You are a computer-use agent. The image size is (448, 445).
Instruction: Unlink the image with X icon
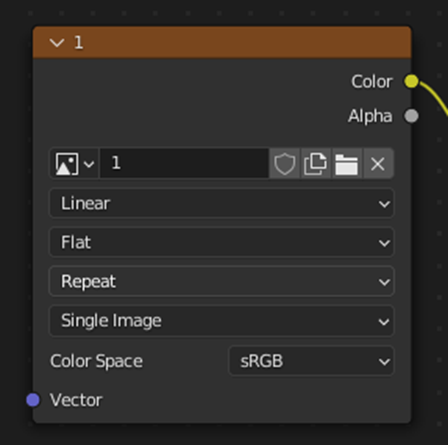[x=378, y=164]
